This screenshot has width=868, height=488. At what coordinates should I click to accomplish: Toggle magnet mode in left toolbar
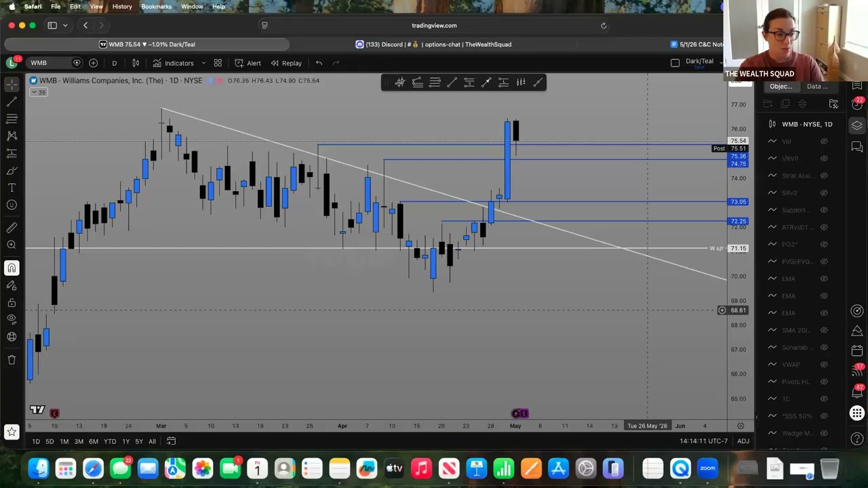(12, 268)
